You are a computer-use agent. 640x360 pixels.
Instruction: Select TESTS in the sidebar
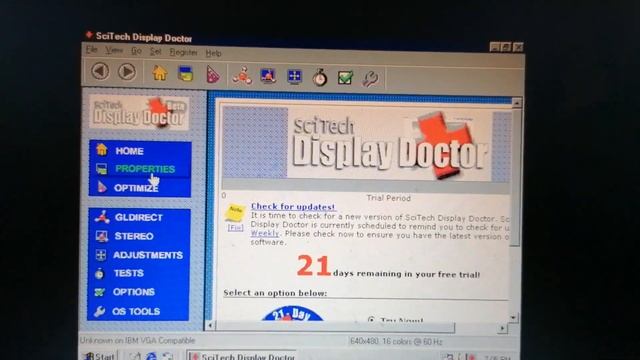click(129, 273)
